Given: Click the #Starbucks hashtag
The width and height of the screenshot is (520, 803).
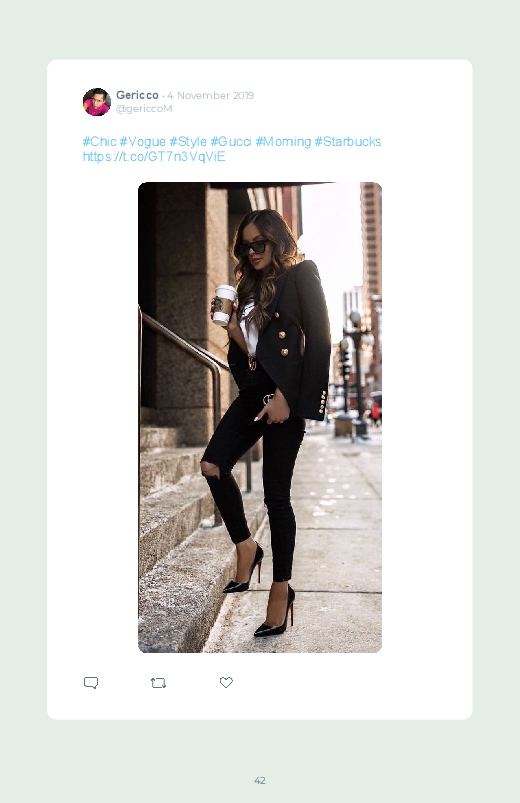Looking at the screenshot, I should click(x=348, y=141).
